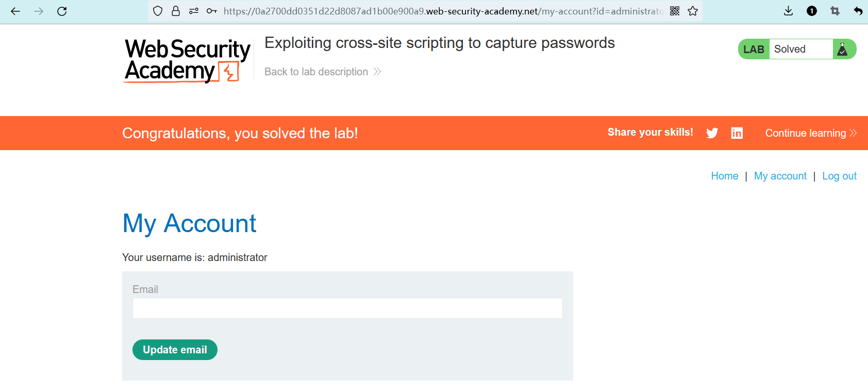The width and height of the screenshot is (868, 391).
Task: Reload the current page
Action: click(x=62, y=11)
